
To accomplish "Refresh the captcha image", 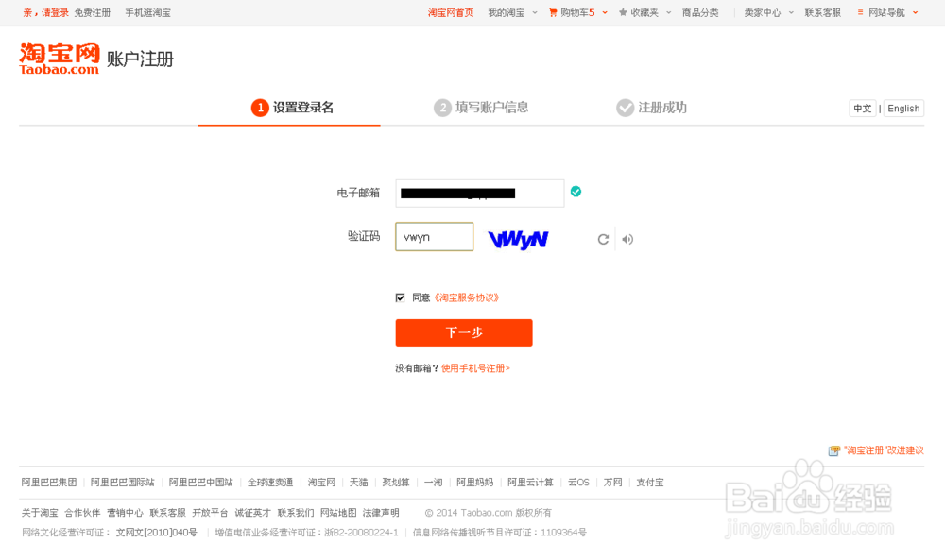I will coord(604,238).
